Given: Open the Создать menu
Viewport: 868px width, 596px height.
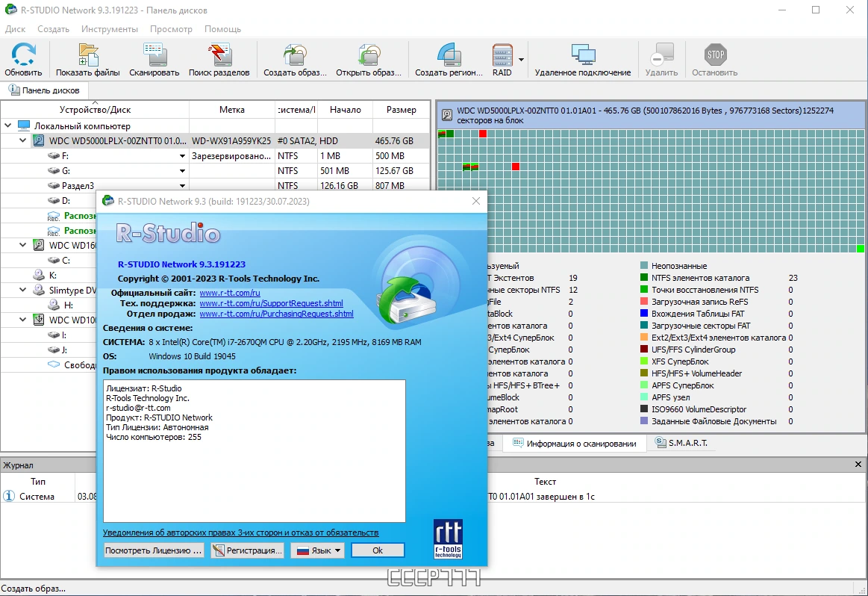Looking at the screenshot, I should [x=53, y=29].
